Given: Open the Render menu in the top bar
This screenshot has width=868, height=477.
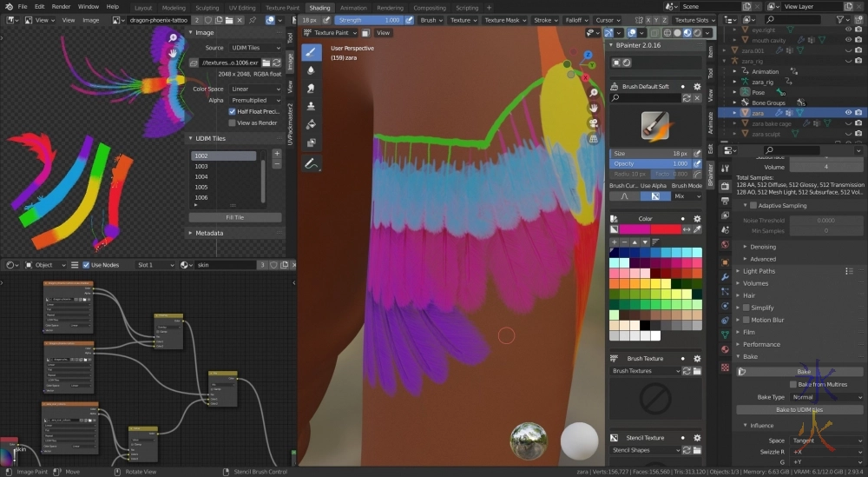Looking at the screenshot, I should pos(61,7).
